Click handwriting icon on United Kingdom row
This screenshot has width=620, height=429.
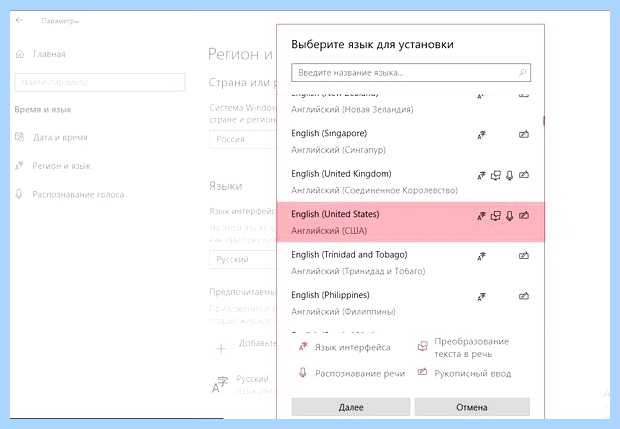point(524,174)
